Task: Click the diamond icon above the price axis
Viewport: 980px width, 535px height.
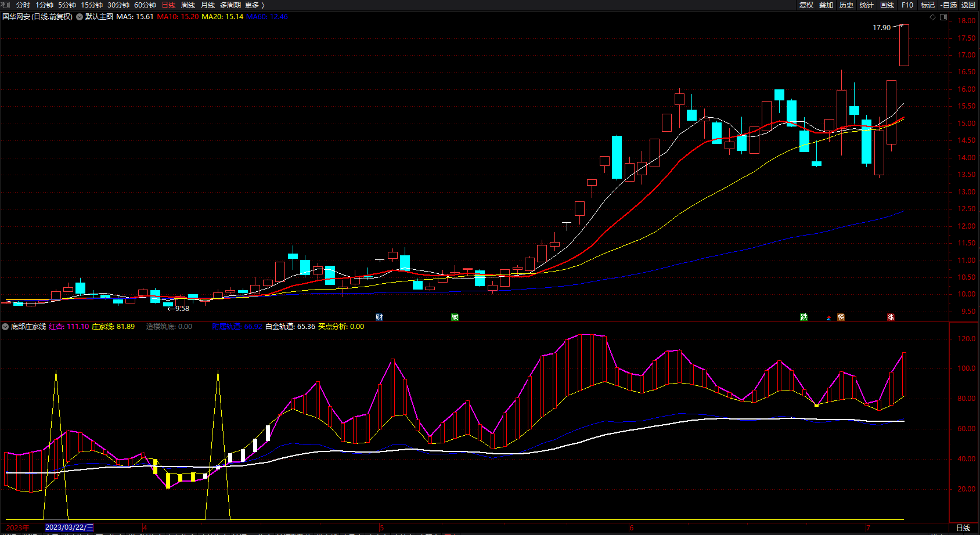Action: [933, 17]
